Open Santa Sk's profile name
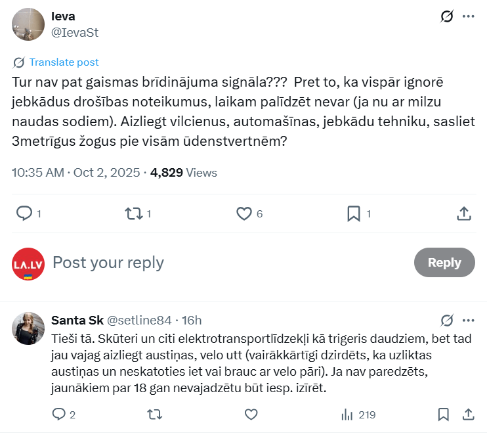This screenshot has width=487, height=448. click(x=77, y=321)
